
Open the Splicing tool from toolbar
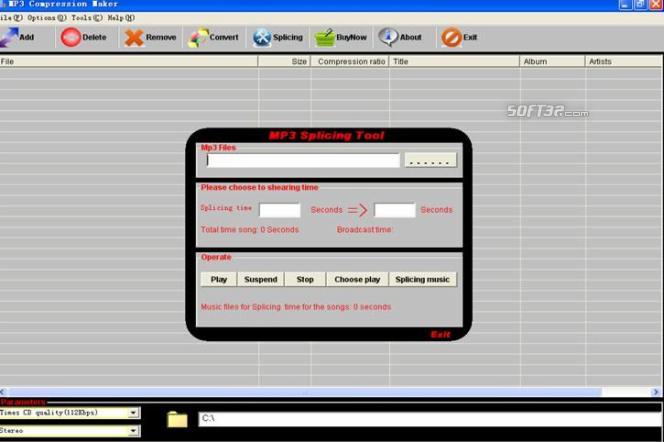coord(262,37)
